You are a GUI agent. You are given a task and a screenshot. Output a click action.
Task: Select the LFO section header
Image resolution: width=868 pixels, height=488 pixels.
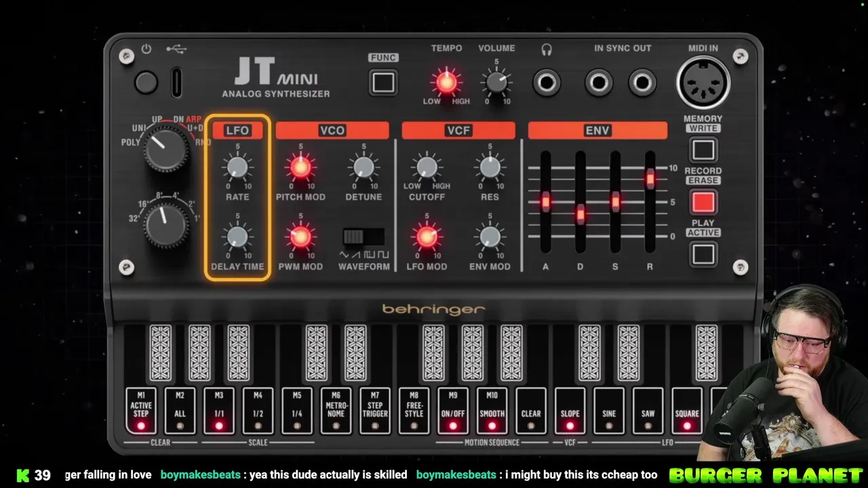[237, 131]
